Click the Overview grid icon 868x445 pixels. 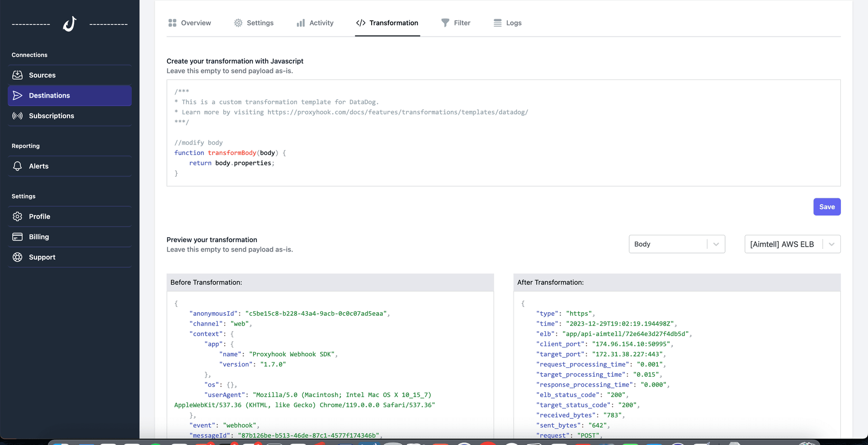pyautogui.click(x=172, y=23)
